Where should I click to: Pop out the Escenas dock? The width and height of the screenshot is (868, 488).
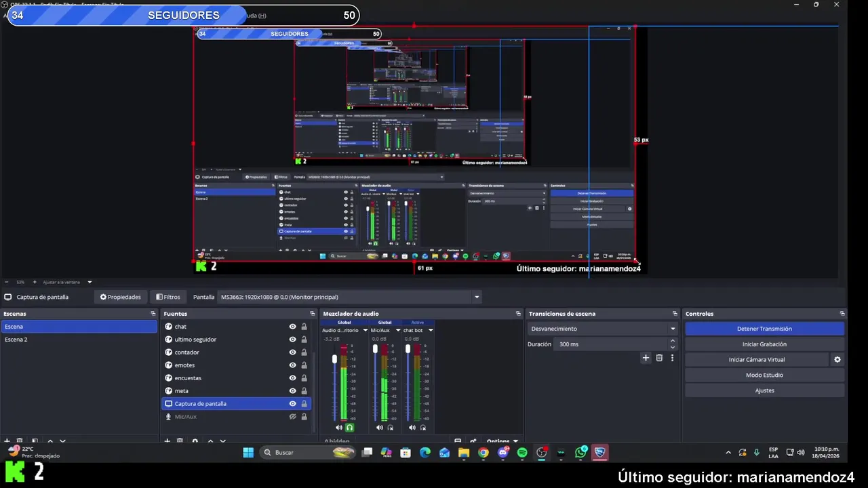[x=153, y=314]
